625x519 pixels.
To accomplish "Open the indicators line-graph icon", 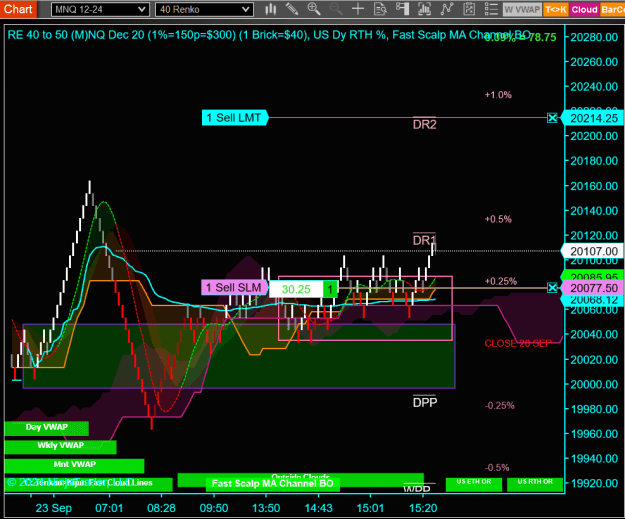I will (447, 9).
